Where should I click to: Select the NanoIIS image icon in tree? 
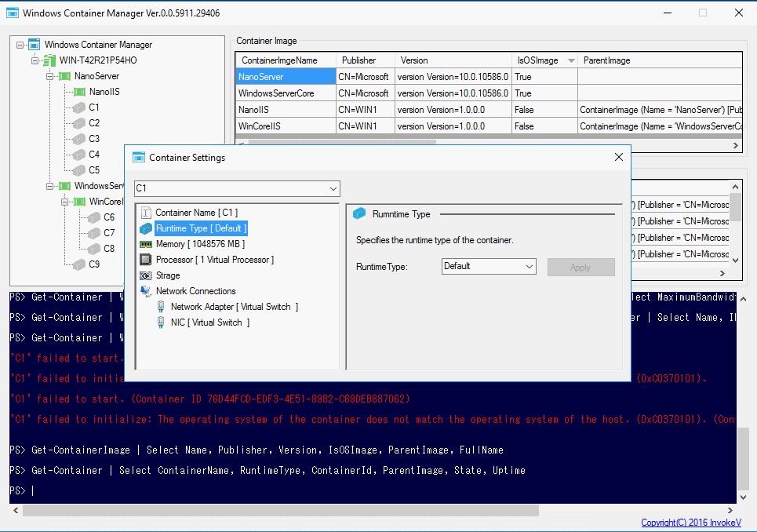tap(79, 92)
